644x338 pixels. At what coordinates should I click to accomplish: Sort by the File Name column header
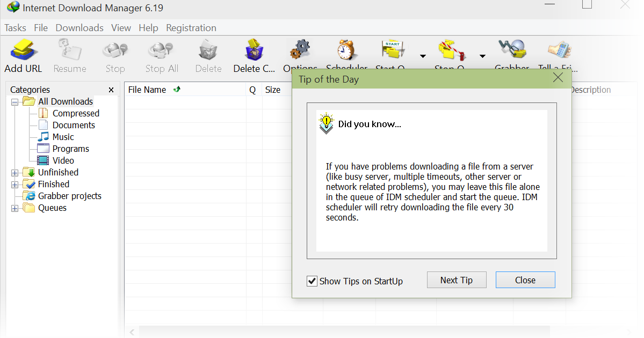tap(185, 90)
